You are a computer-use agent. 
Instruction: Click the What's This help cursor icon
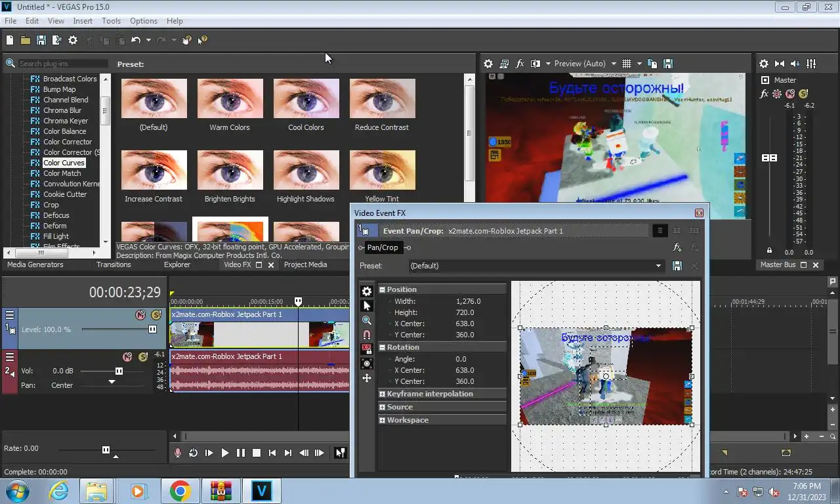tap(203, 40)
